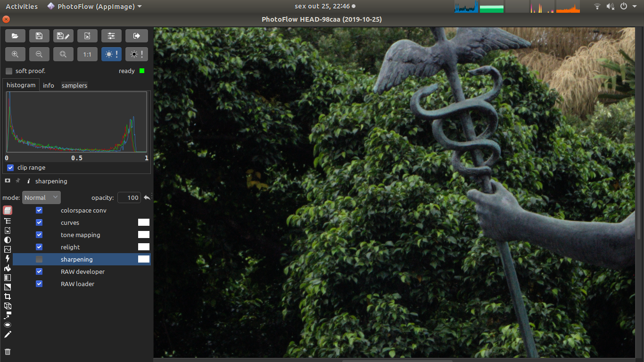Switch to the info tab
The height and width of the screenshot is (362, 644).
(x=49, y=85)
